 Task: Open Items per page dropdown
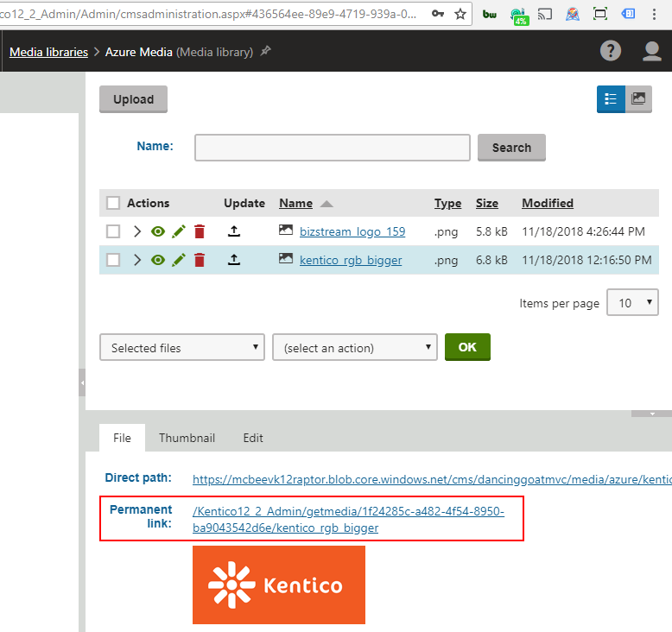[632, 302]
